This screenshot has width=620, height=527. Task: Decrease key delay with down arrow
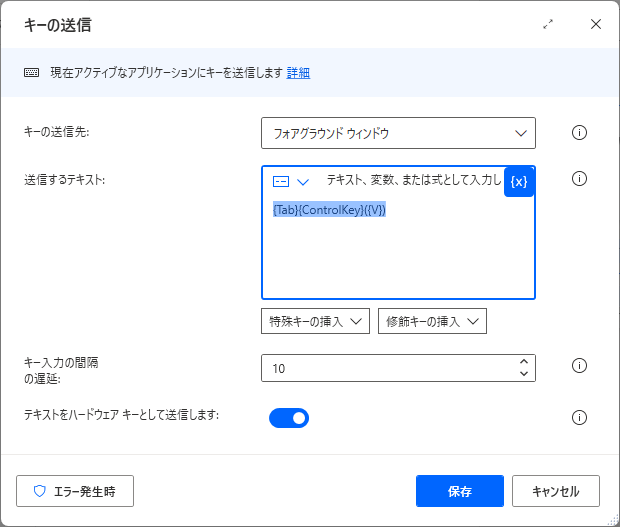[x=524, y=374]
